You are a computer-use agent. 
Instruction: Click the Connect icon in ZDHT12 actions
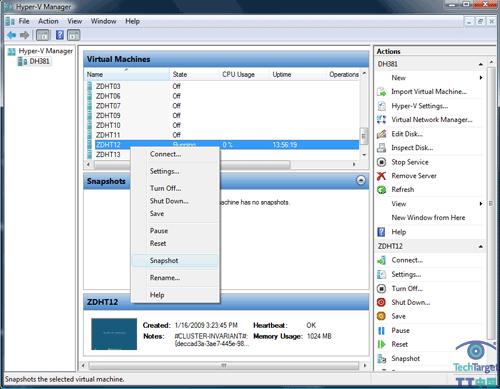381,260
